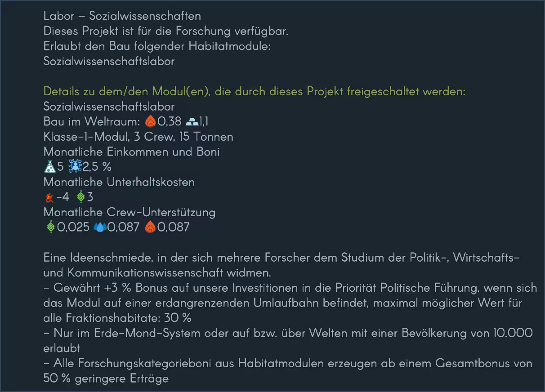Click the blue water droplets icon

pyautogui.click(x=100, y=227)
